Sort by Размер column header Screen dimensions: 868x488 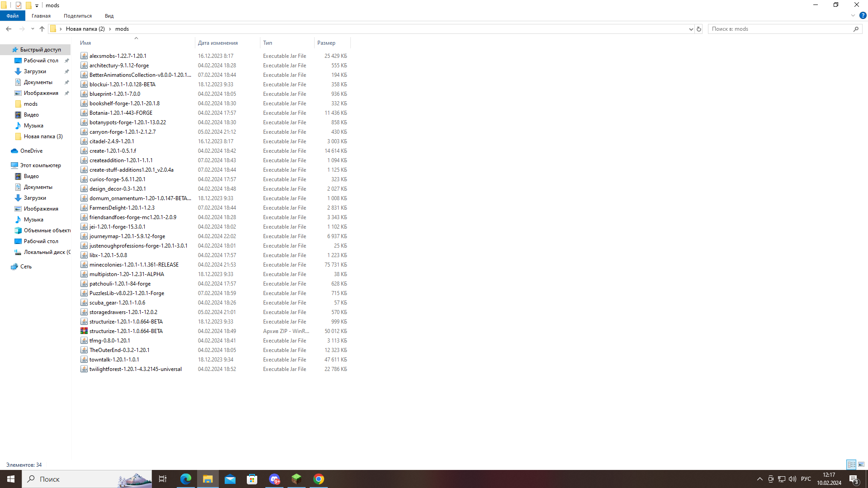pos(332,43)
